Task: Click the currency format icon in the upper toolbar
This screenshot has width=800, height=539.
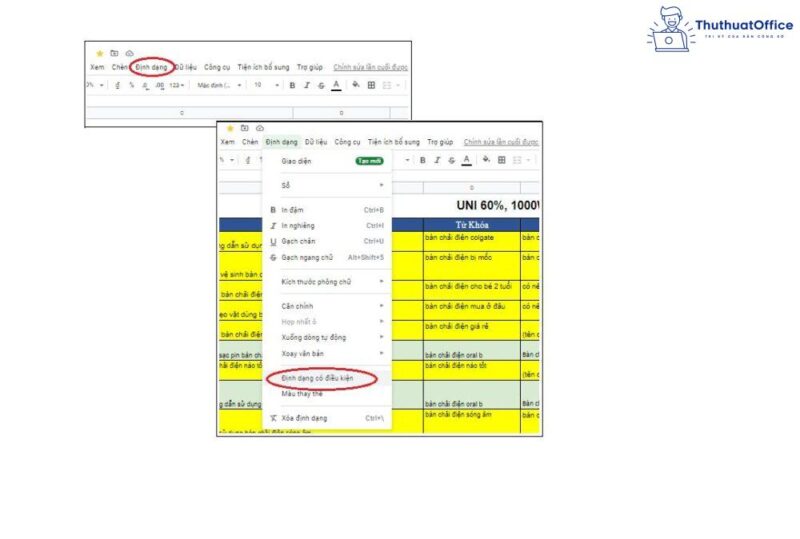Action: click(x=118, y=85)
